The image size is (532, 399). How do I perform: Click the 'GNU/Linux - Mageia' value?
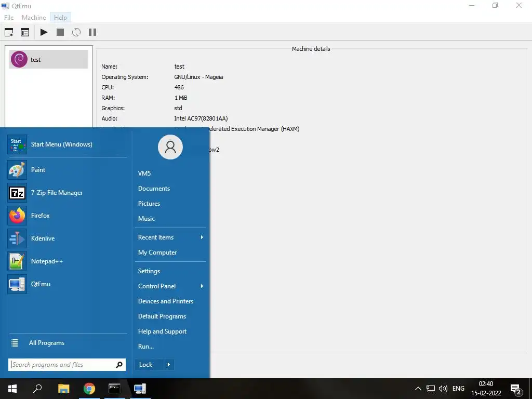[x=198, y=77]
